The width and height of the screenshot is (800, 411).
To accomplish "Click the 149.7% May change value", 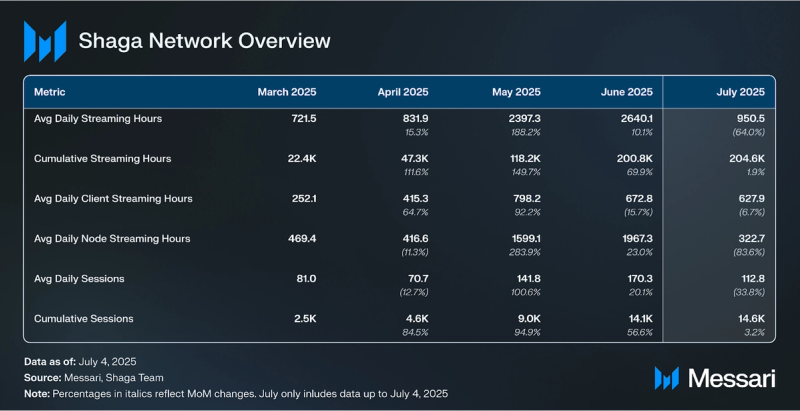I will coord(527,172).
